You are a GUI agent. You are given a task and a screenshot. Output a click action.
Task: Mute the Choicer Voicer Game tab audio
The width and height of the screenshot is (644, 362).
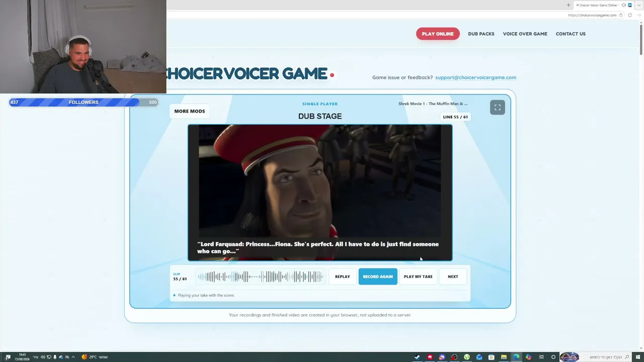(x=623, y=5)
